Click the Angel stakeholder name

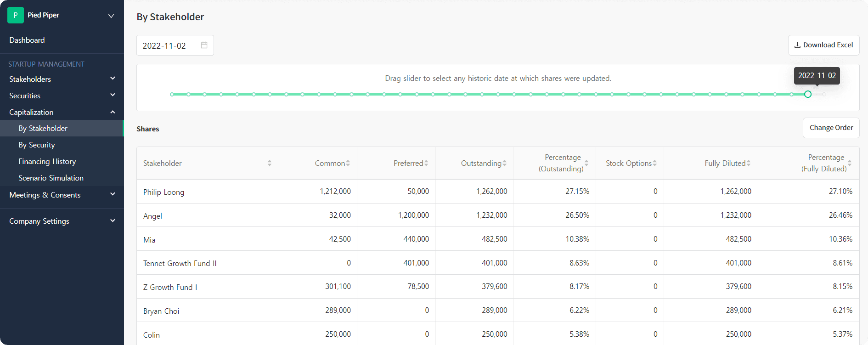pos(152,216)
